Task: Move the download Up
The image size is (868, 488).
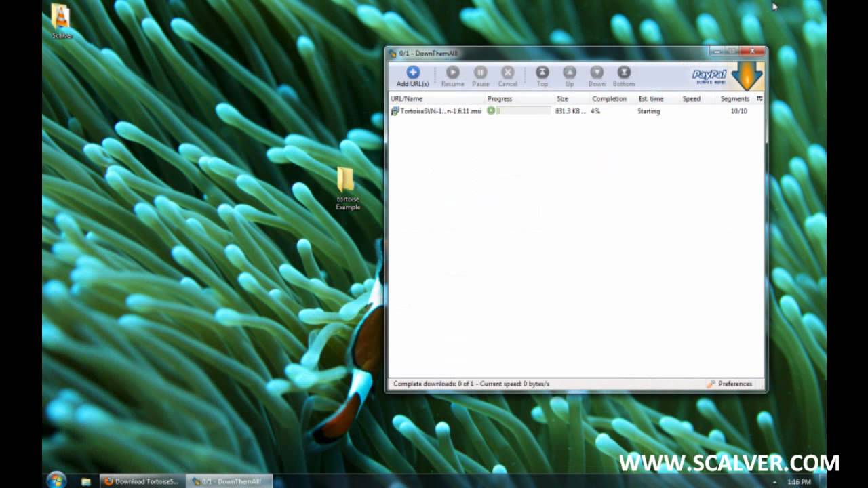Action: tap(570, 77)
